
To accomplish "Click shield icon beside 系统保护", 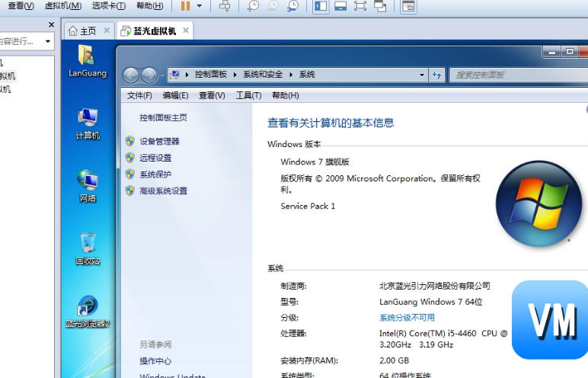I will 129,175.
